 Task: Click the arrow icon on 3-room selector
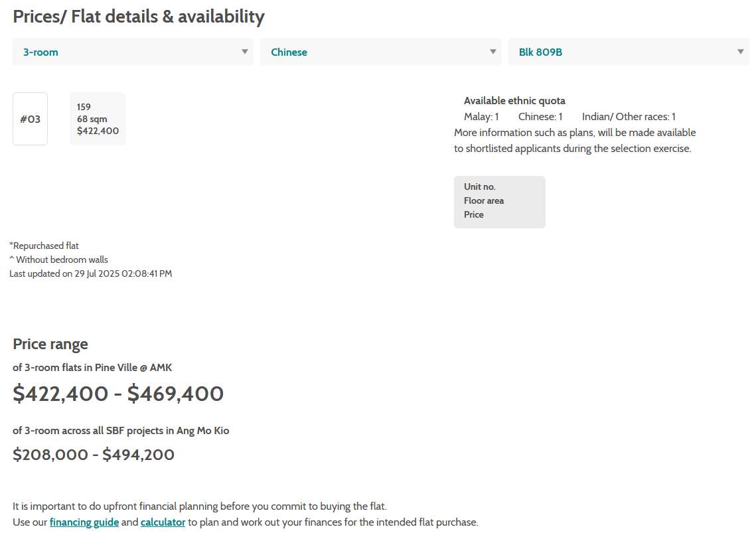tap(245, 52)
